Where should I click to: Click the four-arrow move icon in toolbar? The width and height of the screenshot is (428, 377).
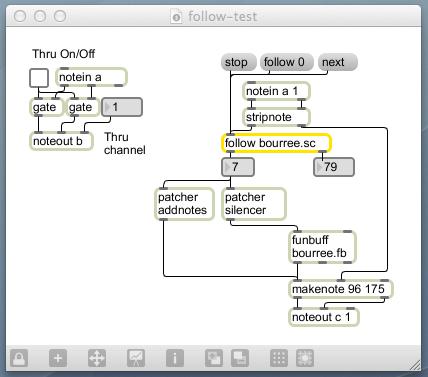97,358
